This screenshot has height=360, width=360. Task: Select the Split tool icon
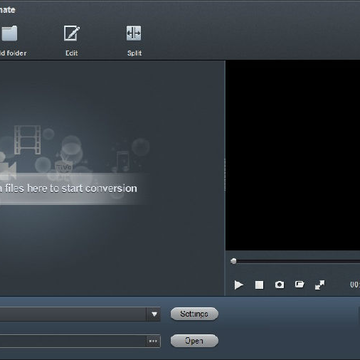pos(134,34)
